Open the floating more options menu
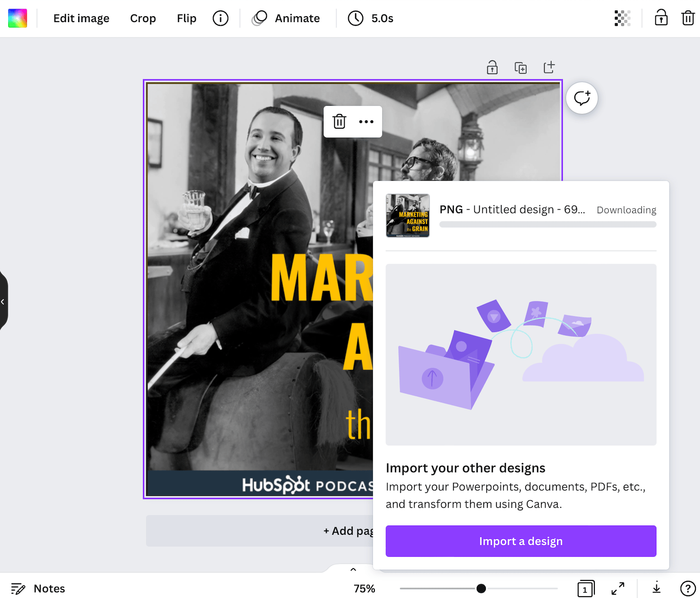700x598 pixels. (366, 121)
